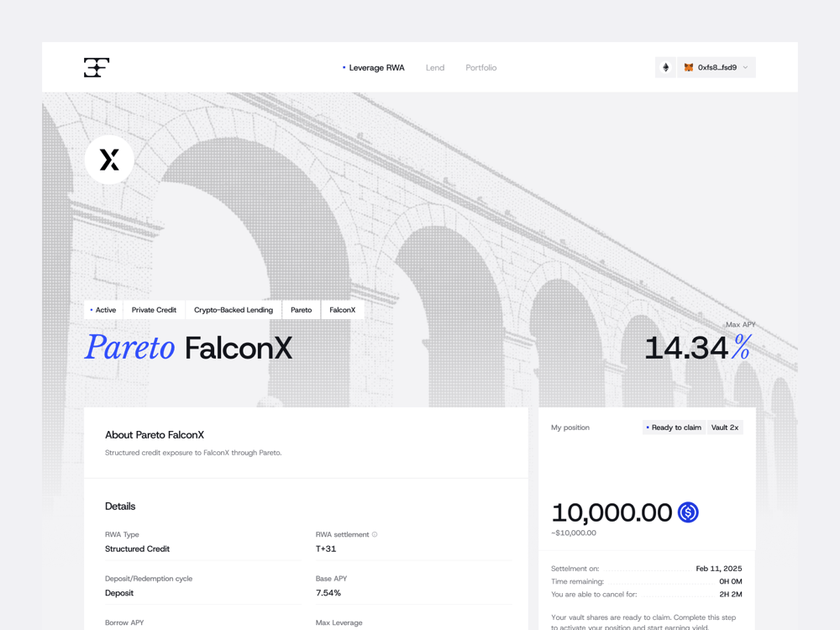Image resolution: width=840 pixels, height=630 pixels.
Task: Select the Crypto-Backed Lending tag
Action: point(234,310)
